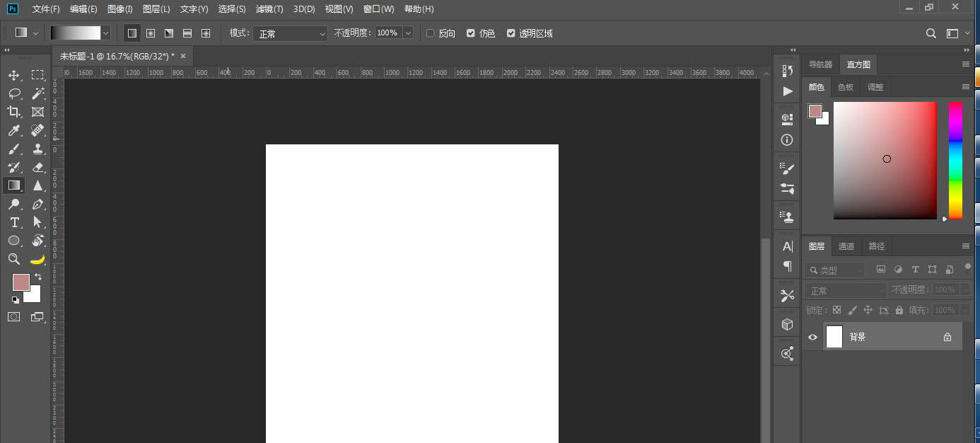Select the Pen tool
The image size is (980, 443).
coord(37,204)
